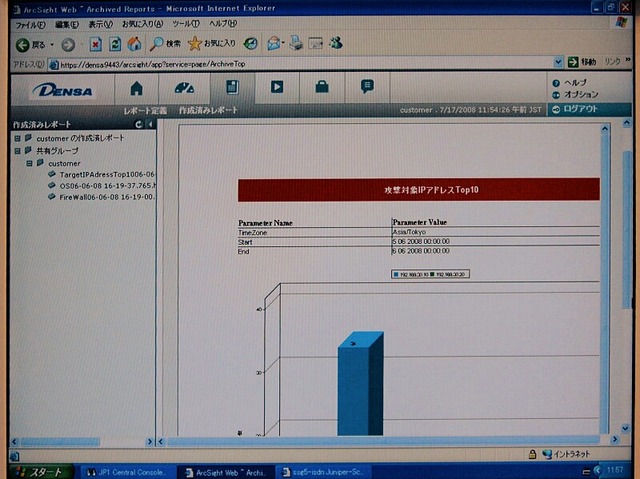Open the dashboard gauge icon
640x479 pixels.
click(184, 88)
